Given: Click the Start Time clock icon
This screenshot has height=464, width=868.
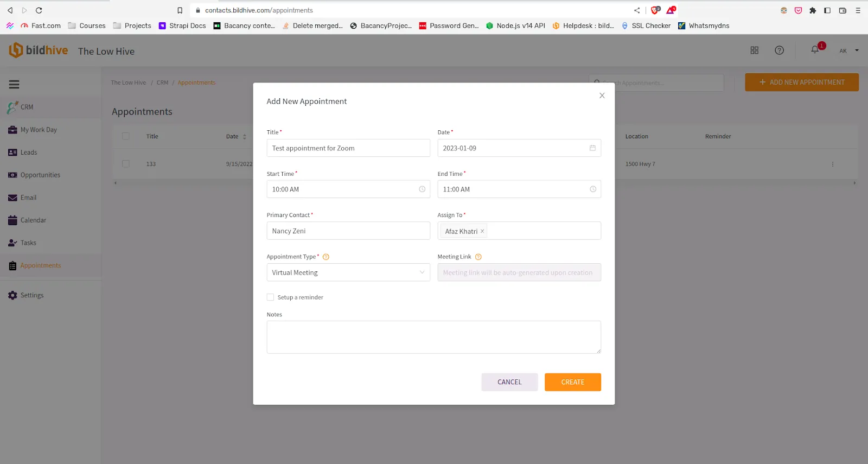Looking at the screenshot, I should coord(422,189).
